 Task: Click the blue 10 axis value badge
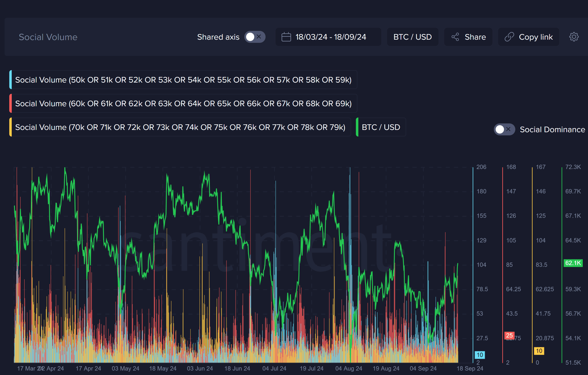480,355
